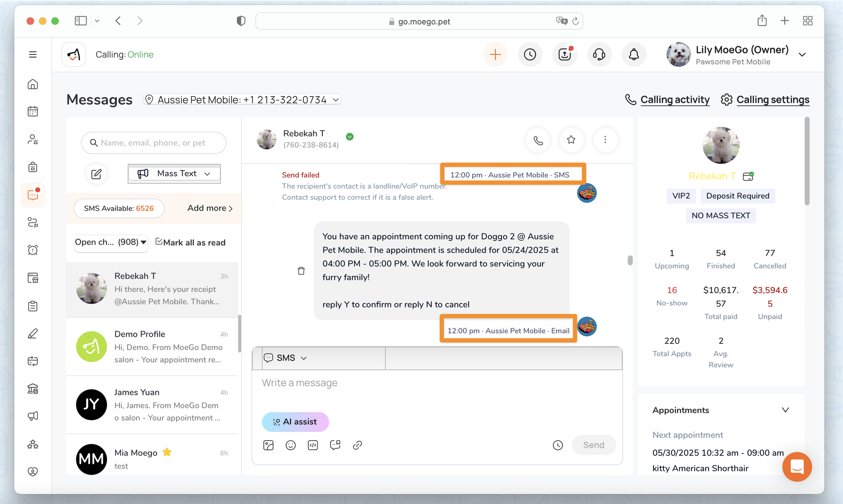The width and height of the screenshot is (843, 504).
Task: Open the Open chats filter dropdown
Action: (111, 242)
